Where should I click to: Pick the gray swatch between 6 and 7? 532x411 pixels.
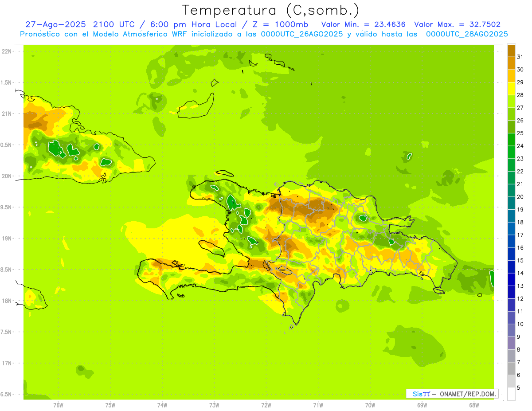pos(512,368)
